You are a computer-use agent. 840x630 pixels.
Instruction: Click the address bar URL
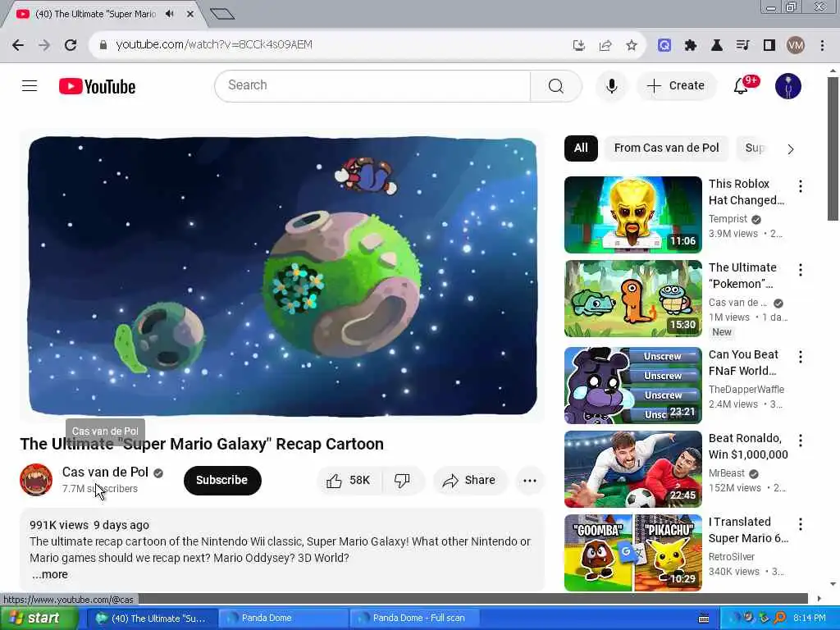pyautogui.click(x=214, y=45)
